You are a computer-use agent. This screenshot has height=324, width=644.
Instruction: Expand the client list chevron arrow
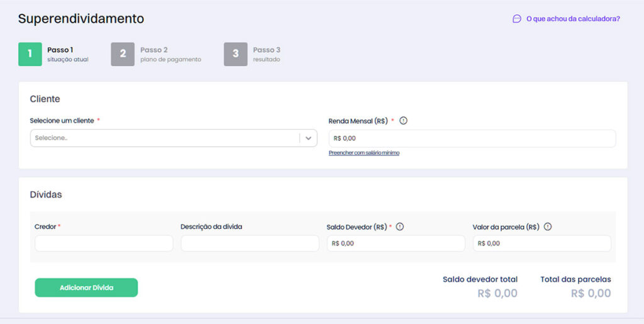click(308, 138)
